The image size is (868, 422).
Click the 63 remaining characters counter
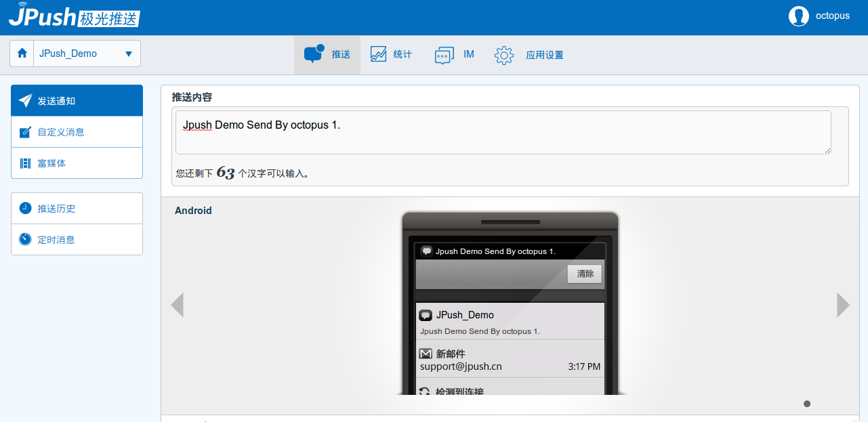226,173
